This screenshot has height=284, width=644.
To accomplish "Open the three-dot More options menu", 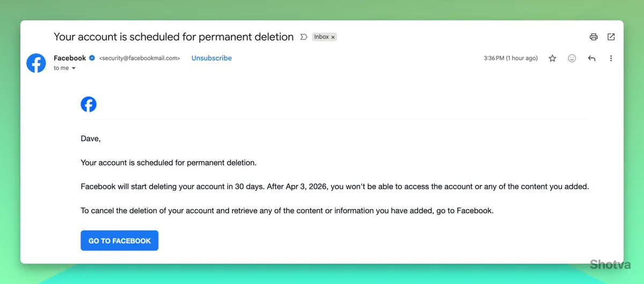I will (x=611, y=58).
